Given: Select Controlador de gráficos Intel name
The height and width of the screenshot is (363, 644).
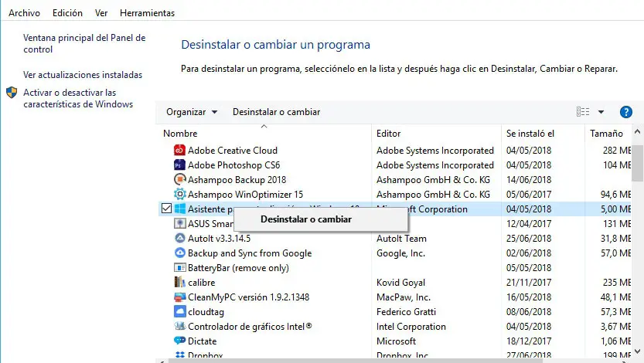Looking at the screenshot, I should click(x=250, y=327).
